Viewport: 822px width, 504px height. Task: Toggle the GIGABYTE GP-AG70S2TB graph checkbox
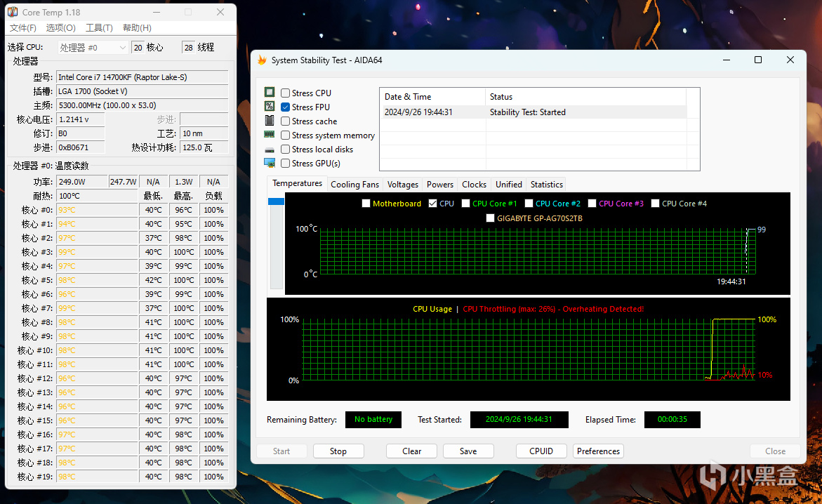click(490, 218)
